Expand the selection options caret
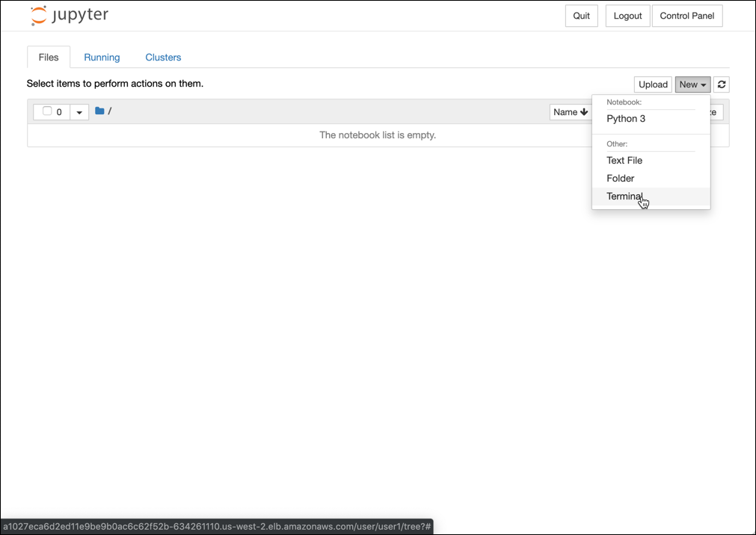This screenshot has height=535, width=756. coord(79,112)
